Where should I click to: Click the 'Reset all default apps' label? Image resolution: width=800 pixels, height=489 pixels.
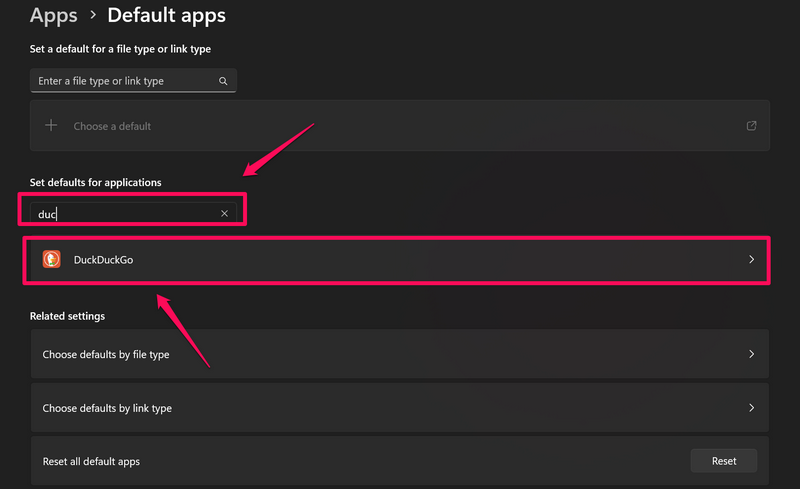(x=91, y=461)
